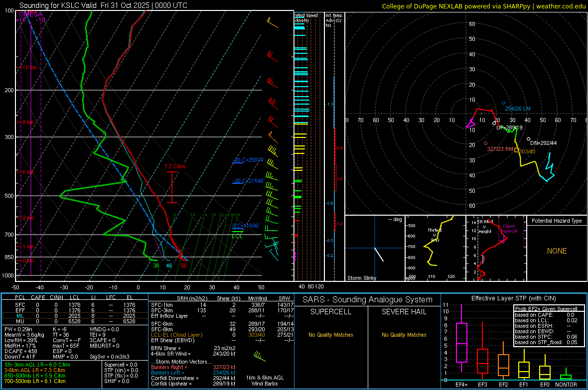
Task: Click the 850-500mb LR = 5.9 C/km line
Action: point(35,376)
